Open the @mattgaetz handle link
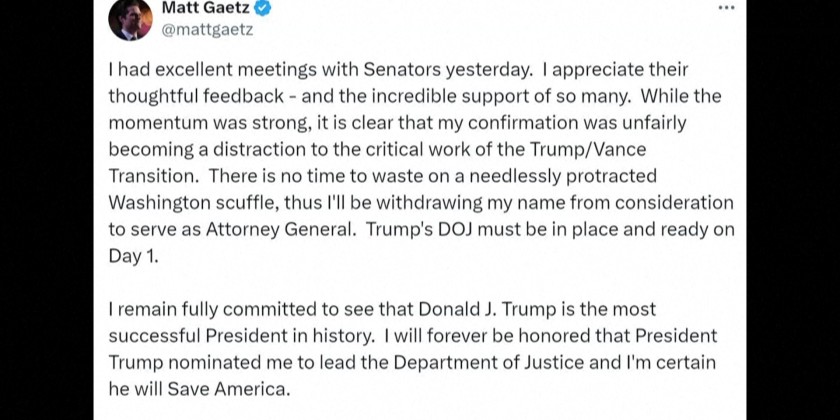 coord(207,29)
